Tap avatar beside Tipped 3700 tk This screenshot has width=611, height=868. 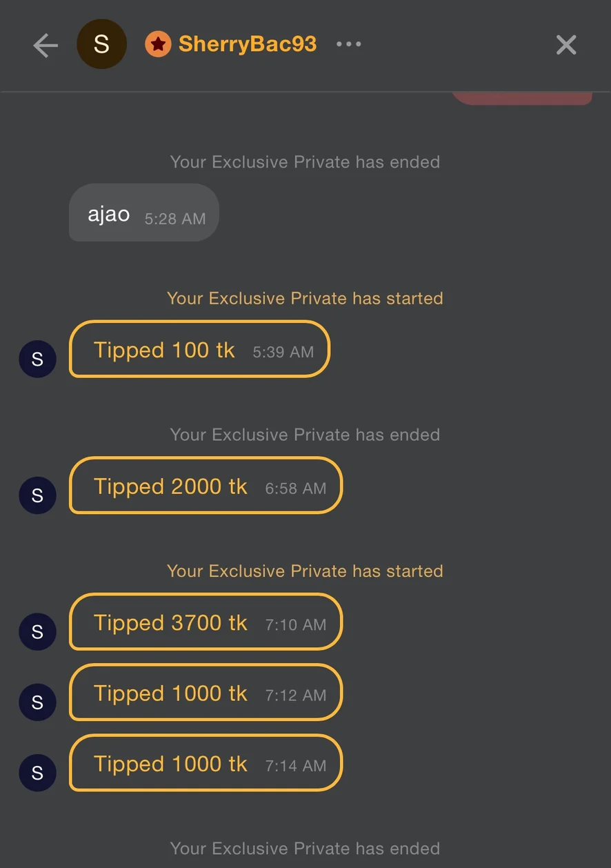[37, 632]
